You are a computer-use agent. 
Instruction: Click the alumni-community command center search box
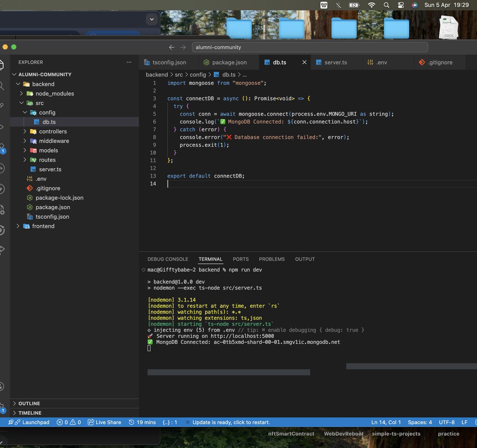coord(310,47)
